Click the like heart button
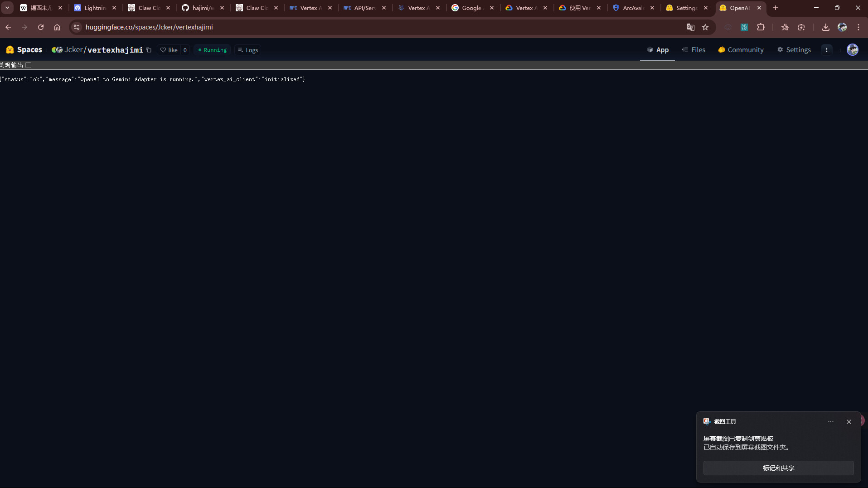The image size is (868, 488). pos(169,50)
